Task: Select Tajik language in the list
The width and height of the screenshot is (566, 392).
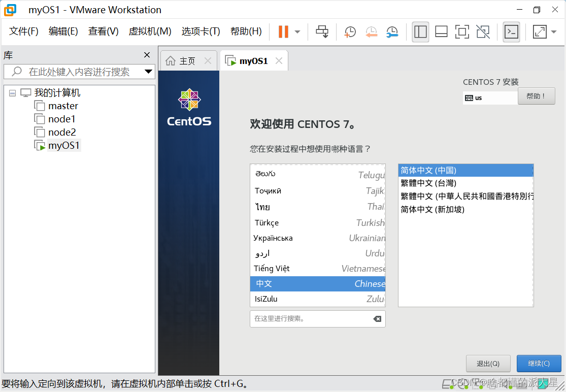Action: 318,190
